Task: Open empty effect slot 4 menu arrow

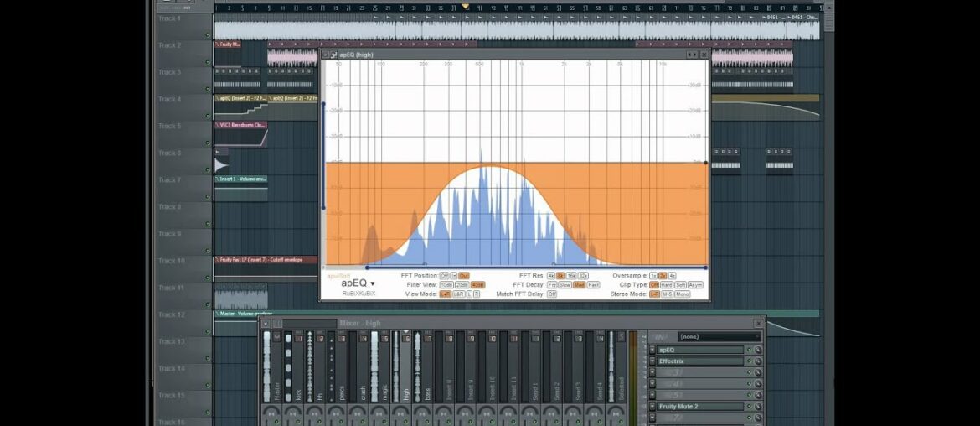Action: click(652, 383)
